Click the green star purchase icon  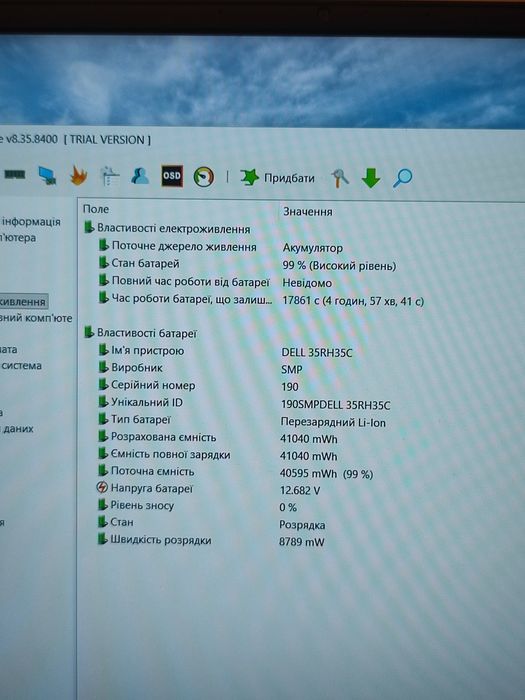pyautogui.click(x=250, y=177)
